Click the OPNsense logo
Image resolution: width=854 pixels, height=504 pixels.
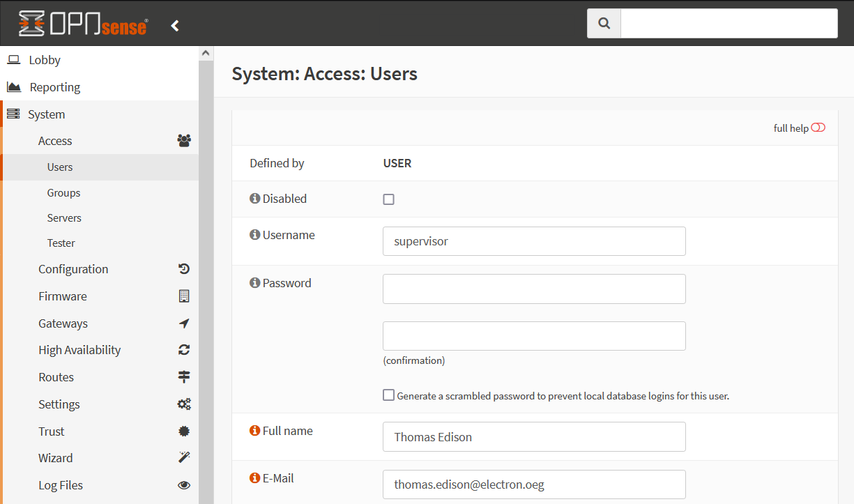(83, 24)
